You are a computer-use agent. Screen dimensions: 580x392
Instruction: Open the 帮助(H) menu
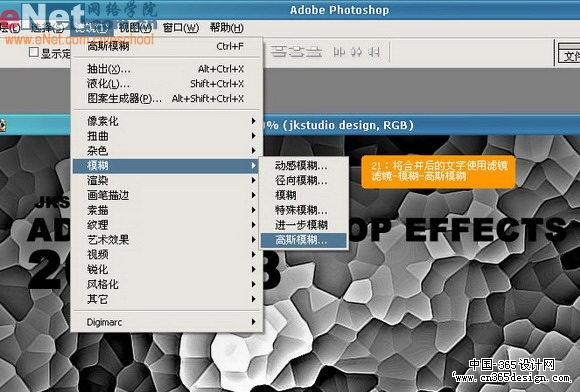[226, 27]
